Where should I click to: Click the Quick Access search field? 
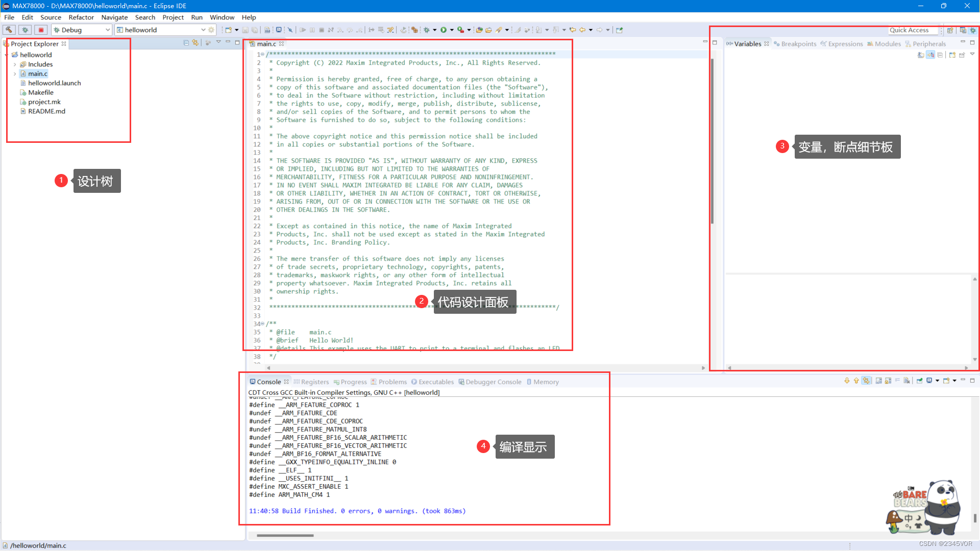913,30
